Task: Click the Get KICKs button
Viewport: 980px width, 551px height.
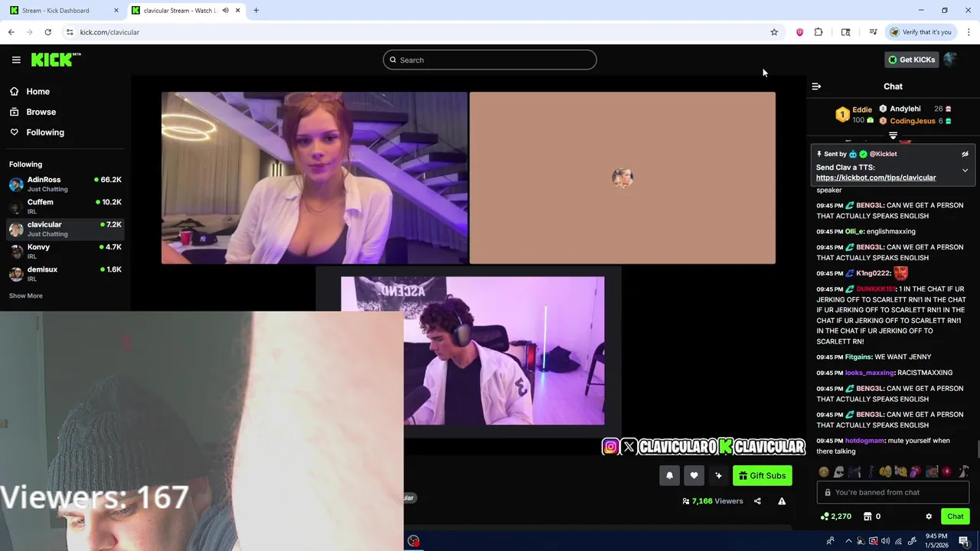Action: pos(911,60)
